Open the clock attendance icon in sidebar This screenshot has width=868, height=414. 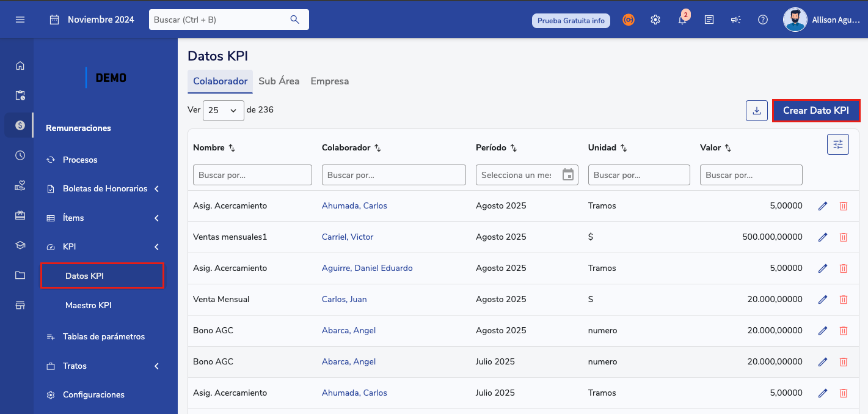(x=20, y=155)
